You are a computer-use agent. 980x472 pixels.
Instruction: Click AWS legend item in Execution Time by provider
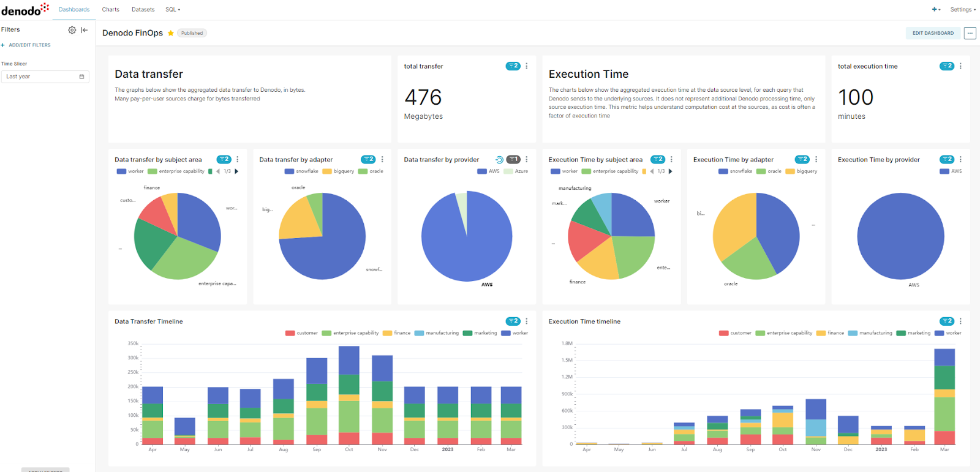point(951,171)
